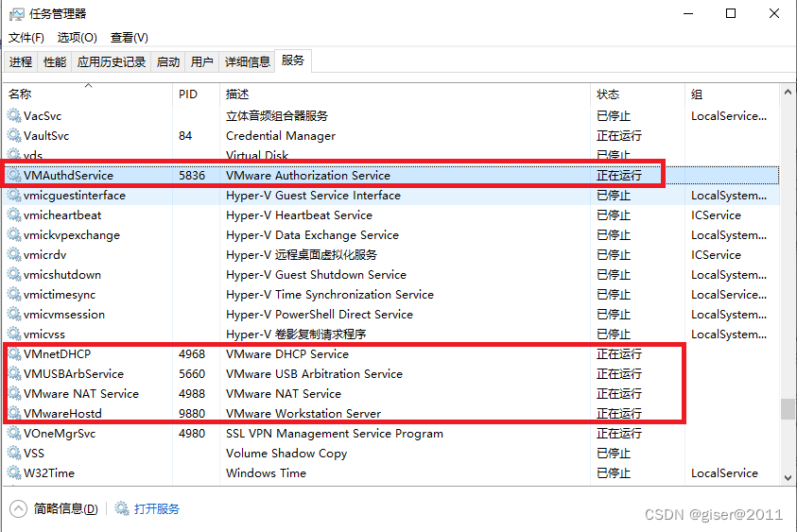The image size is (797, 532).
Task: Click the Hyper-V Heartbeat Service description
Action: [299, 215]
